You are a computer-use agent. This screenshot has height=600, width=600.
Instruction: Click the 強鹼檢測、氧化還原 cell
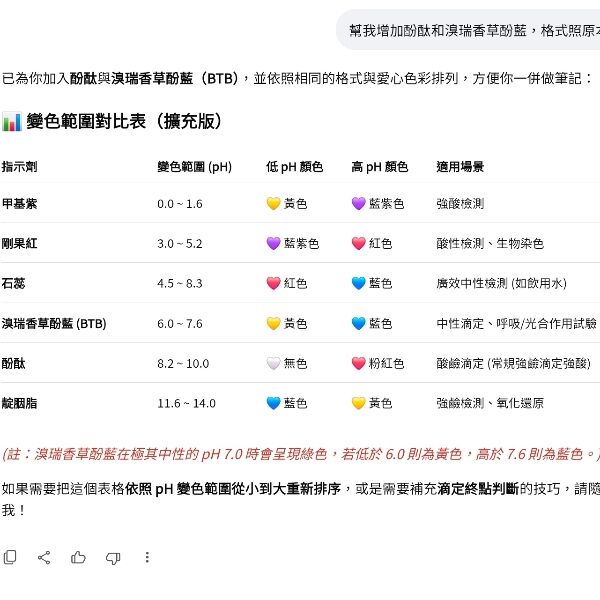tap(490, 403)
